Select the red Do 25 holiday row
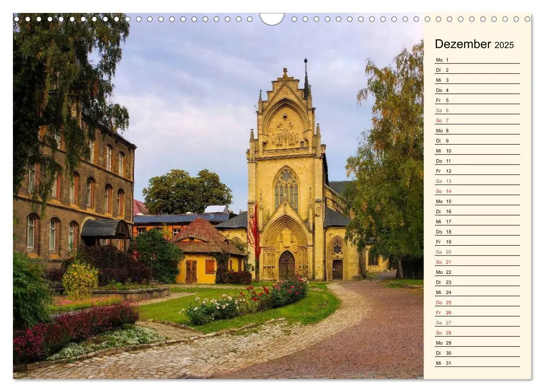This screenshot has width=544, height=392. pos(477,303)
